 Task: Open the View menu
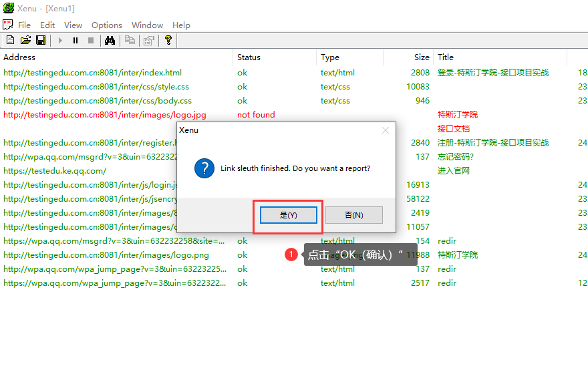coord(73,25)
